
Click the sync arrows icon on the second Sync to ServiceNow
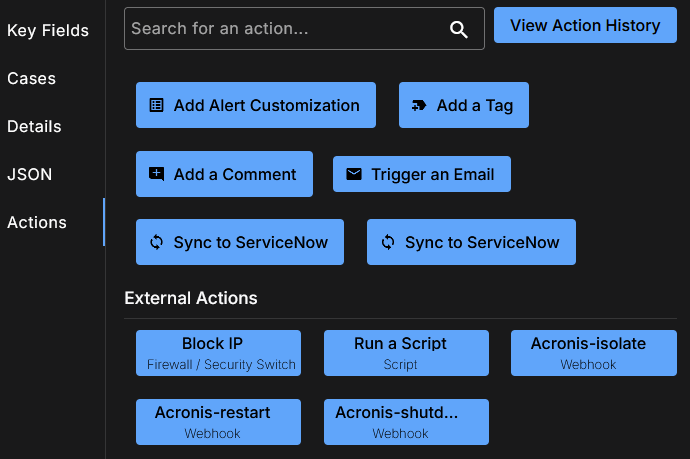coord(387,242)
